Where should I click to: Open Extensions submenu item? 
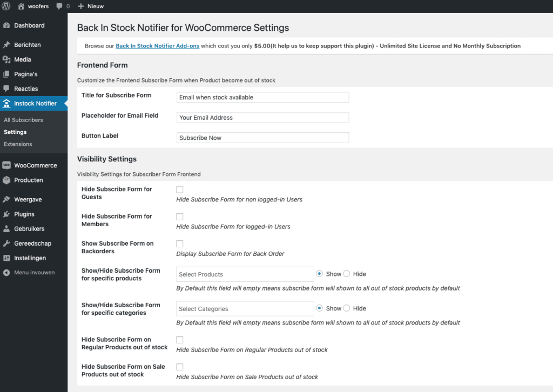[x=18, y=144]
